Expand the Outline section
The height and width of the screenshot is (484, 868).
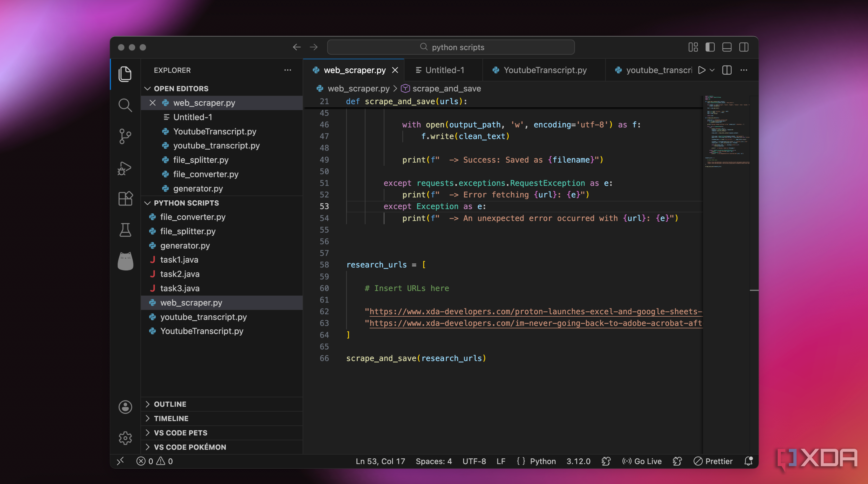click(170, 404)
